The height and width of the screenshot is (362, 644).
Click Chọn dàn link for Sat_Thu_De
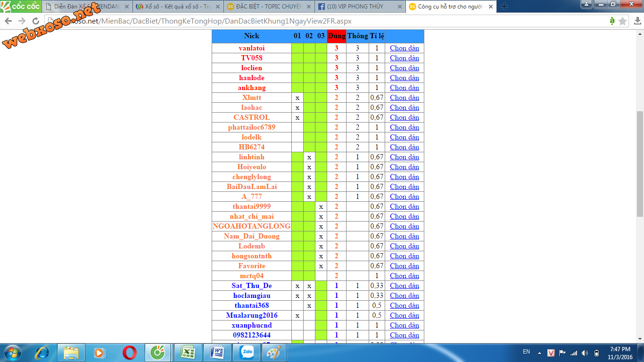pyautogui.click(x=404, y=286)
